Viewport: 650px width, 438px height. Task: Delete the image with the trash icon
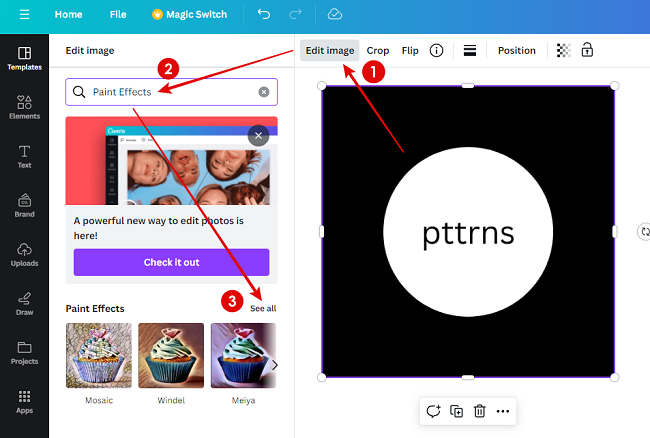tap(480, 411)
